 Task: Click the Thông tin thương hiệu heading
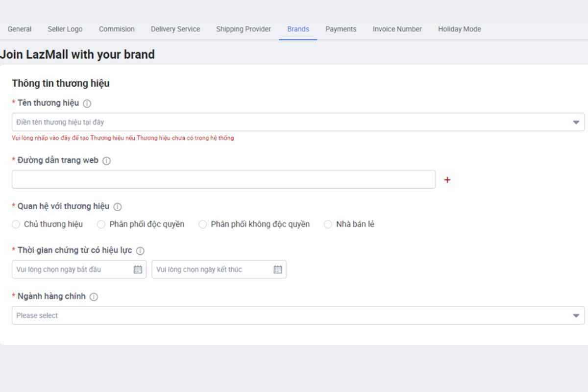[61, 83]
